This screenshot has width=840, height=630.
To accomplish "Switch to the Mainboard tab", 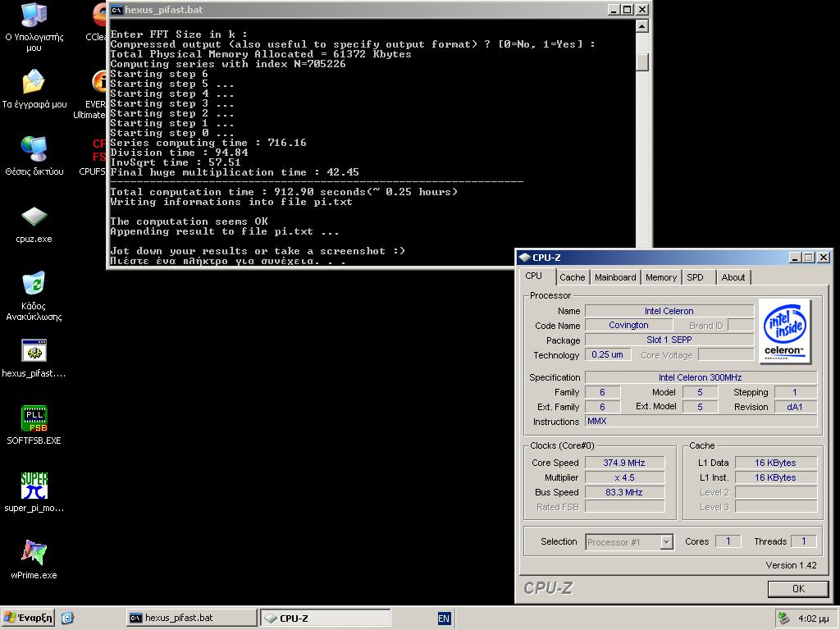I will click(615, 277).
